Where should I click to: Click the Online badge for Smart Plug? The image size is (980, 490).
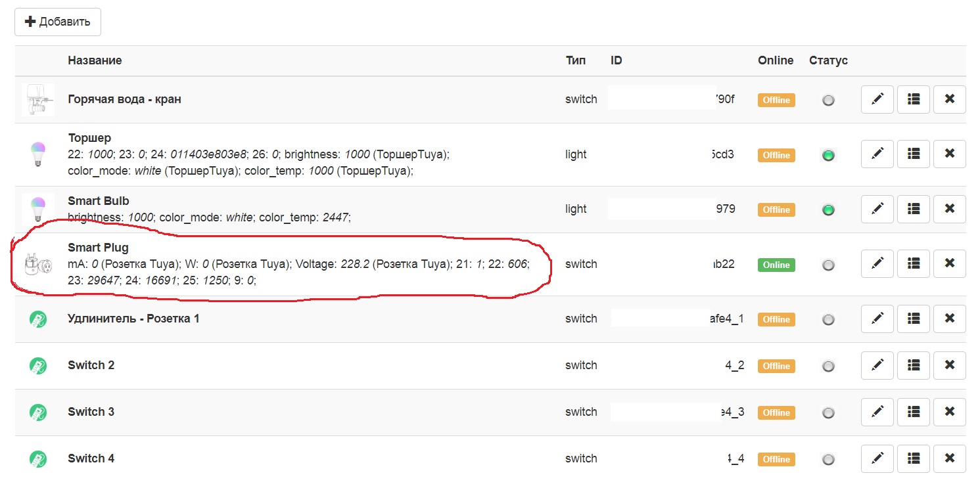776,265
